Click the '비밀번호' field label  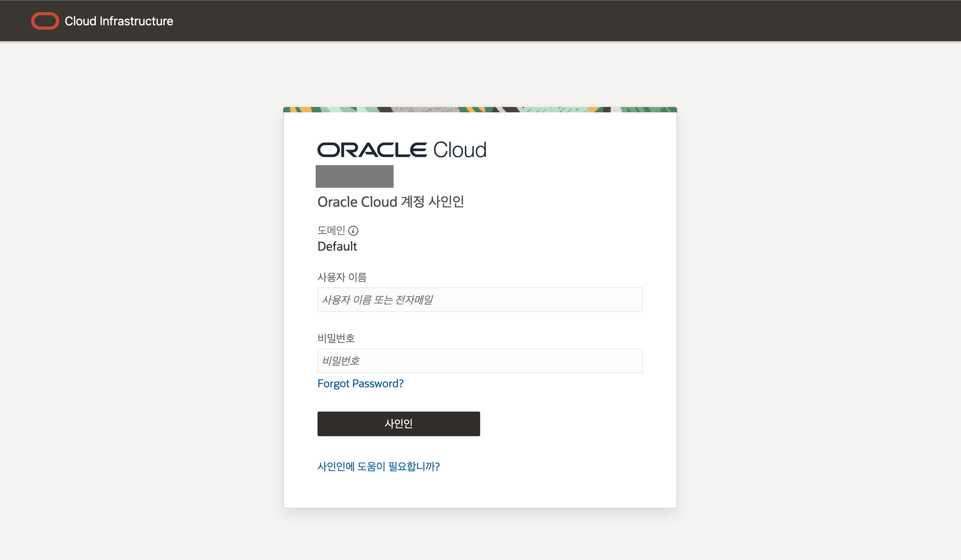click(x=336, y=338)
